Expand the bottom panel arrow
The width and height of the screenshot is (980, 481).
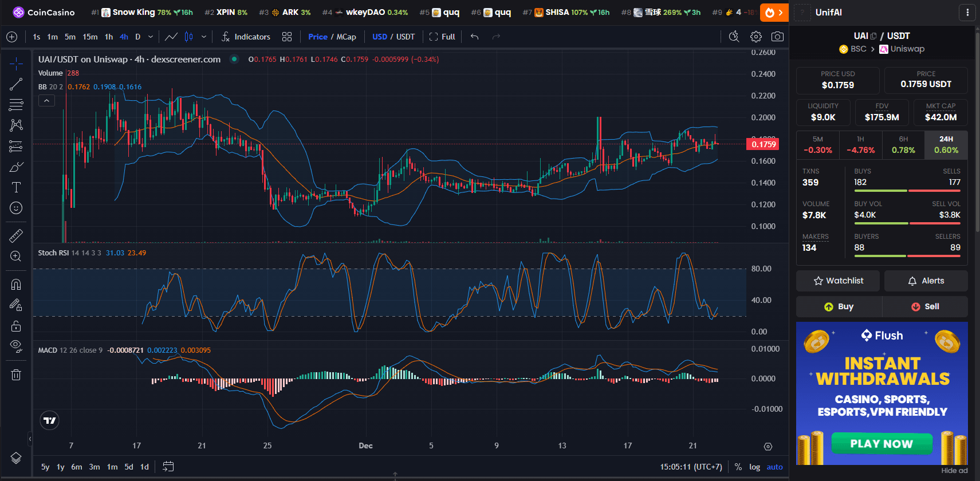point(395,475)
